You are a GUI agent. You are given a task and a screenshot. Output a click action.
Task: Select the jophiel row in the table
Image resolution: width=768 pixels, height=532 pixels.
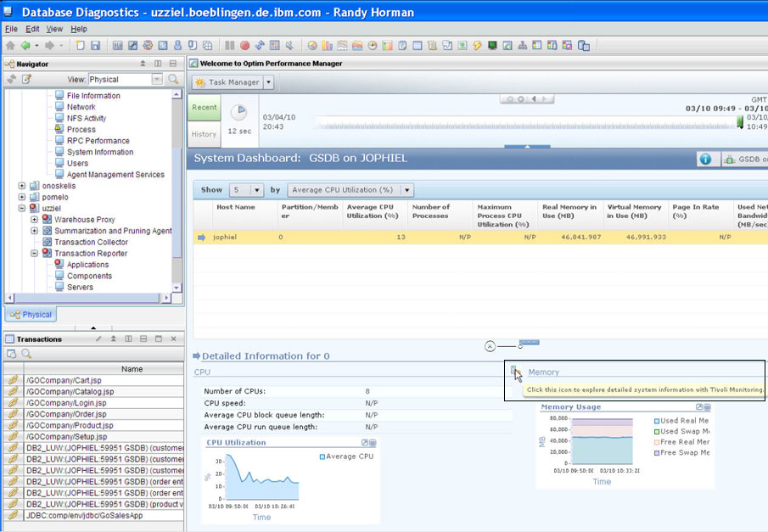tap(480, 237)
